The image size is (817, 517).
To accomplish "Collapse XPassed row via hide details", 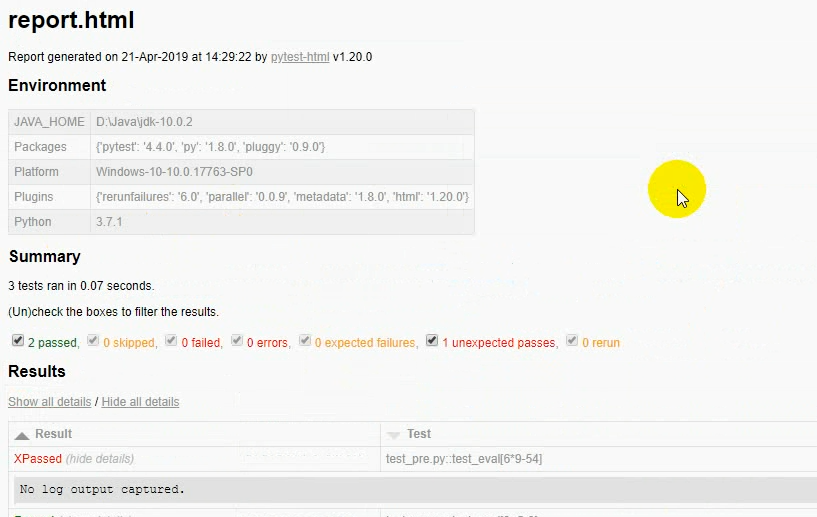I will click(100, 459).
